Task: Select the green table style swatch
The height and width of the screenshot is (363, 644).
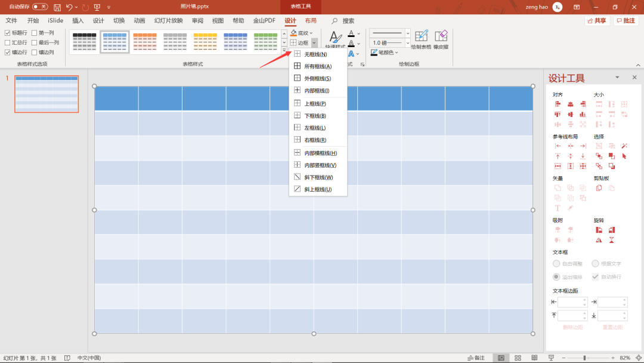Action: coord(265,42)
